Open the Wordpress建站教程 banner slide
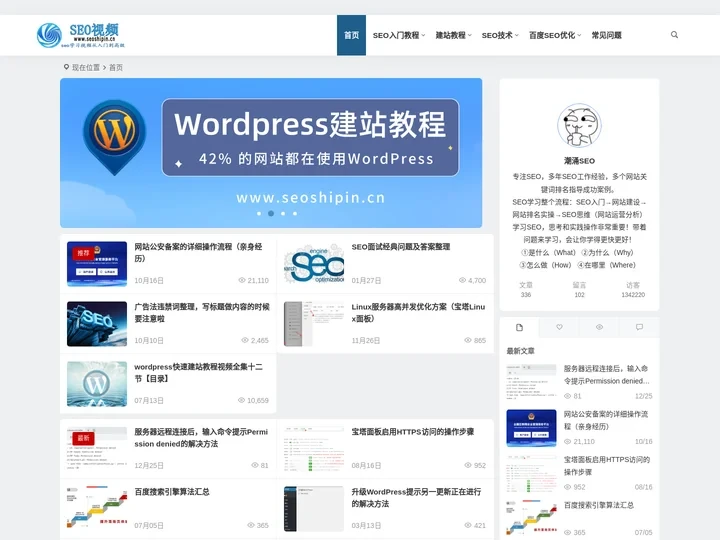This screenshot has width=720, height=540. (x=271, y=153)
